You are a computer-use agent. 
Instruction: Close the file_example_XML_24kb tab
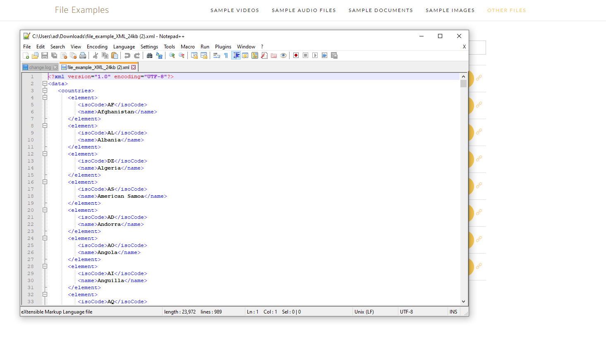(x=134, y=67)
